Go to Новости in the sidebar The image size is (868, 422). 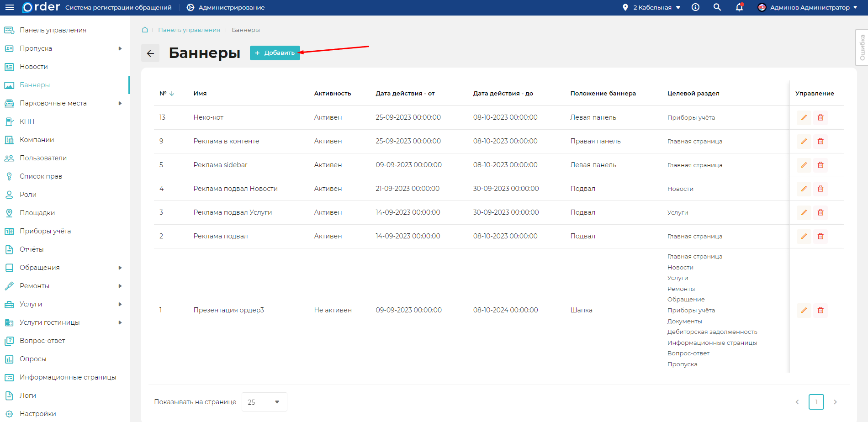click(x=34, y=67)
